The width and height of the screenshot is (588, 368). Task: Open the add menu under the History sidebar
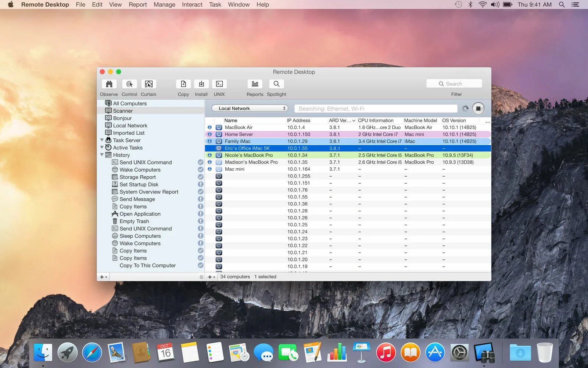pyautogui.click(x=103, y=277)
